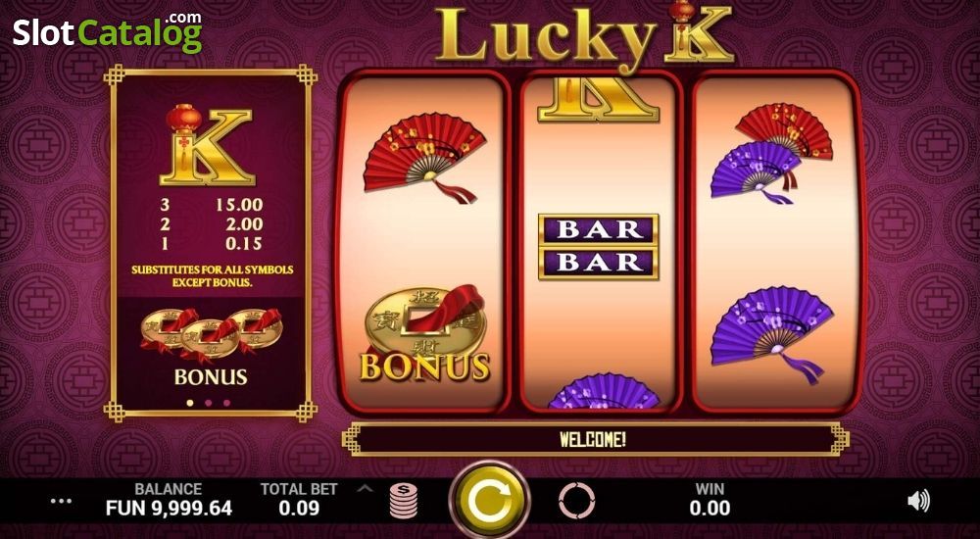Image resolution: width=980 pixels, height=539 pixels.
Task: Click the double BAR symbol on middle reel
Action: [598, 246]
